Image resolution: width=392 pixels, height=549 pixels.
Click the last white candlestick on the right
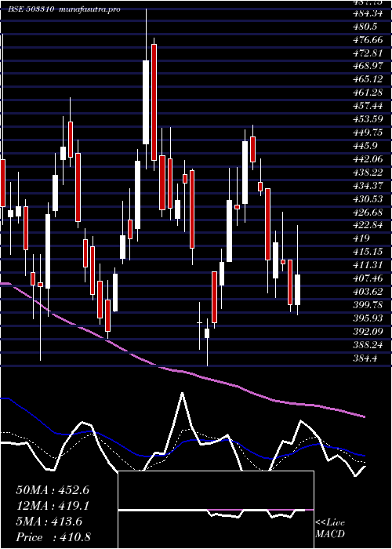point(297,290)
